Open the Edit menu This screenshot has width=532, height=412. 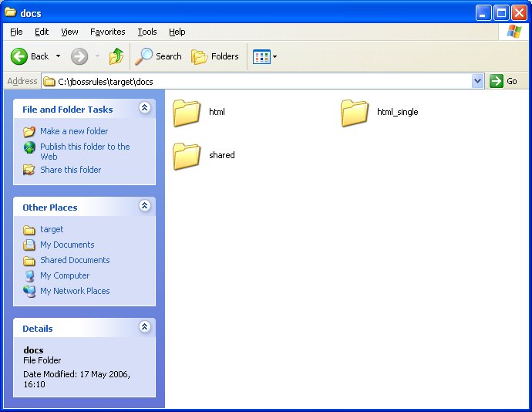tap(42, 32)
